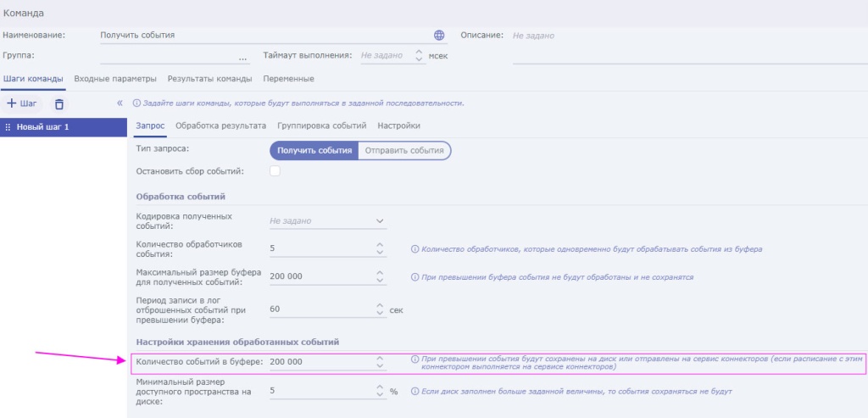Click the drag handle of Новый шаг 1
The width and height of the screenshot is (868, 418).
point(8,127)
